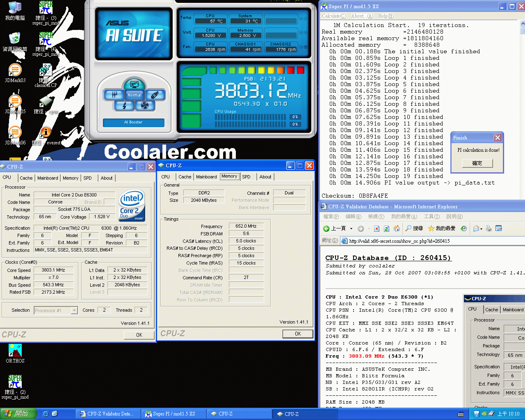Image resolution: width=525 pixels, height=420 pixels.
Task: Click the 我的最愛 star toolbar button
Action: tap(442, 228)
